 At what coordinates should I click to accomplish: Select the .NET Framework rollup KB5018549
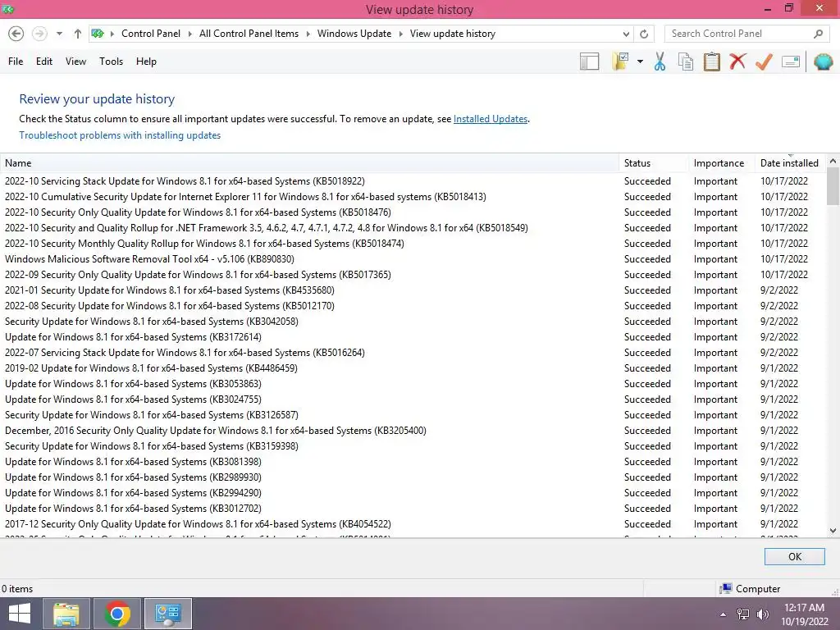click(x=413, y=228)
